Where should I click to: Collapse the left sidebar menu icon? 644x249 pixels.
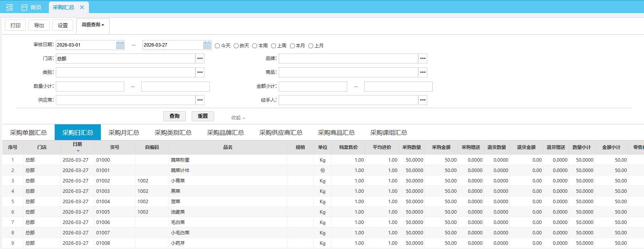[10, 7]
